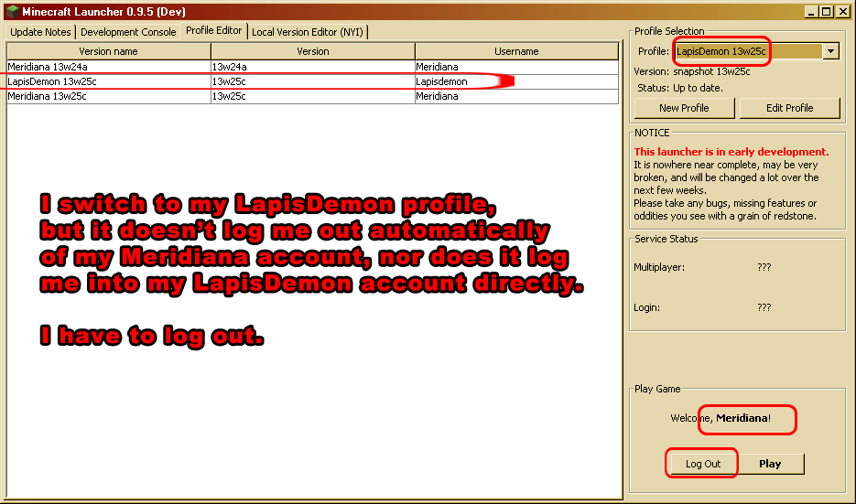
Task: Click the red early development notice text
Action: pyautogui.click(x=731, y=152)
